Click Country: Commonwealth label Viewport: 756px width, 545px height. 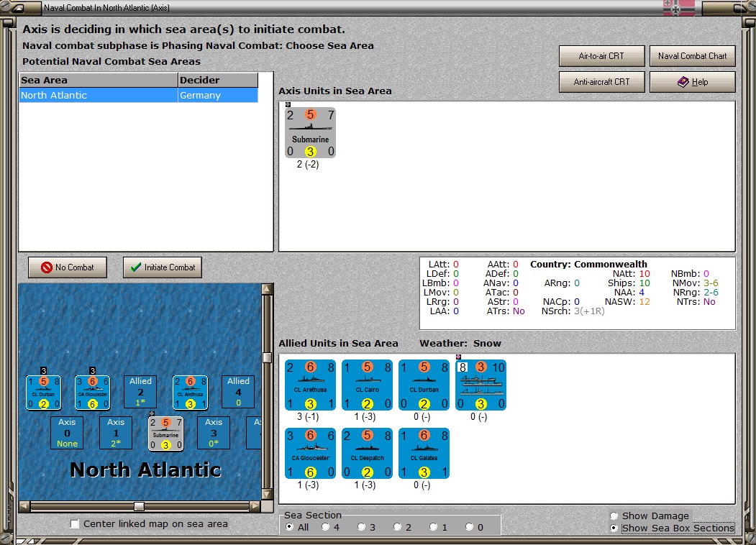(x=588, y=264)
